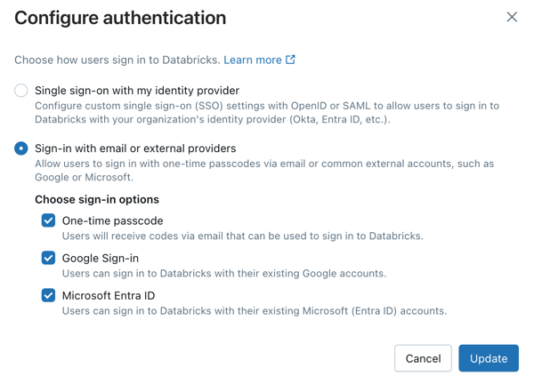This screenshot has height=392, width=534.
Task: Click the 'One-time passcode' label text
Action: (113, 220)
